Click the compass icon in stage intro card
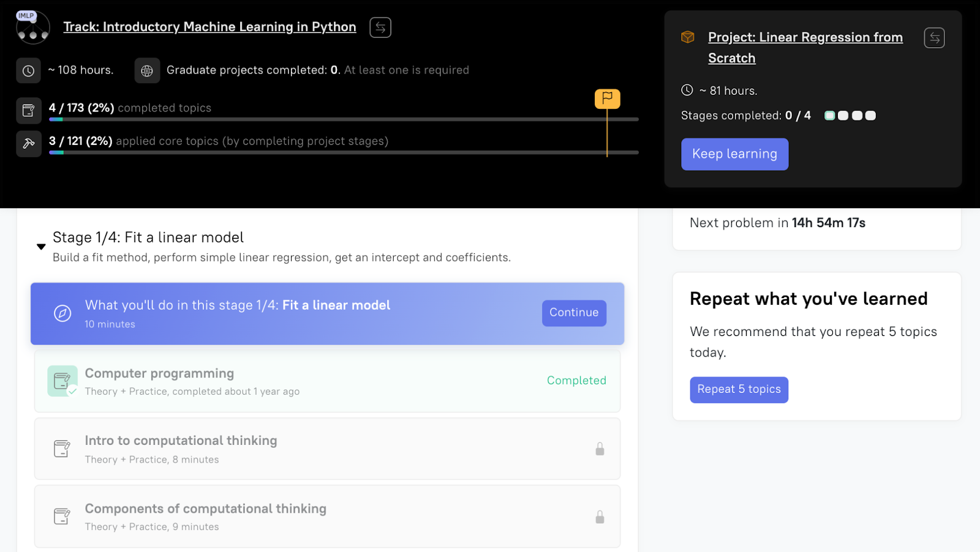Screen dimensions: 980x552 coord(62,313)
